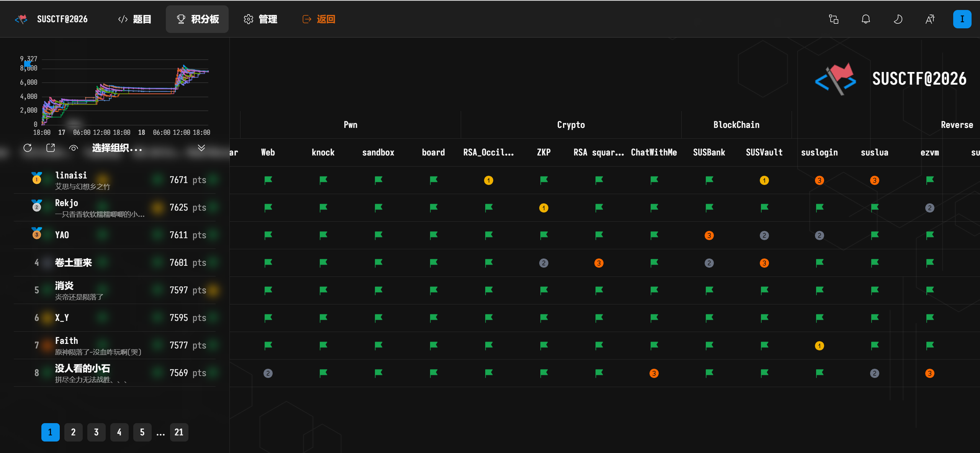Image resolution: width=980 pixels, height=453 pixels.
Task: Refresh the scoreboard with the reload icon
Action: 28,148
